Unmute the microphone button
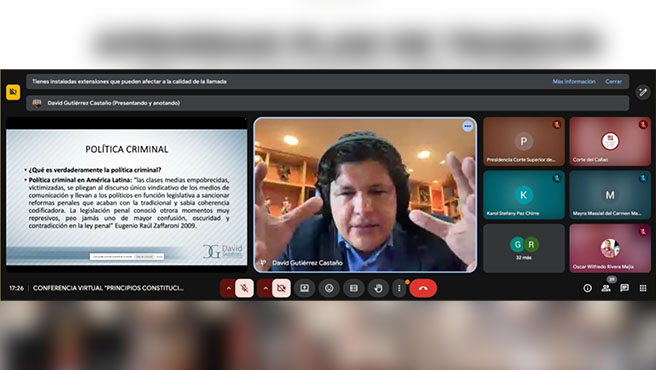656x370 pixels. [x=244, y=288]
